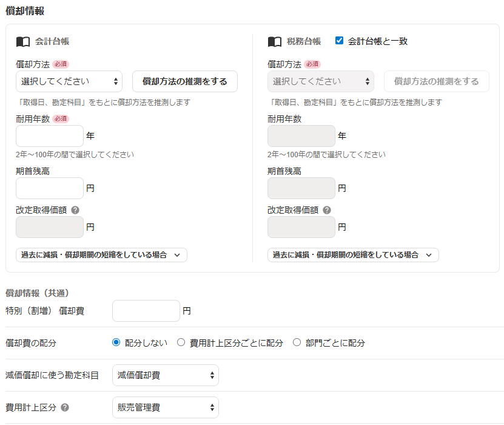
Task: Click help icon beside 税務台帳 改定取得価額
Action: tap(327, 210)
